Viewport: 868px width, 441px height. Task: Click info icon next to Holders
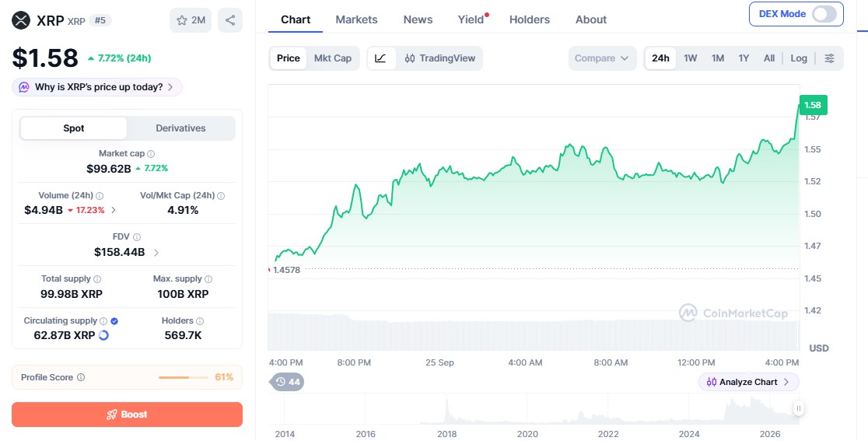tap(200, 321)
